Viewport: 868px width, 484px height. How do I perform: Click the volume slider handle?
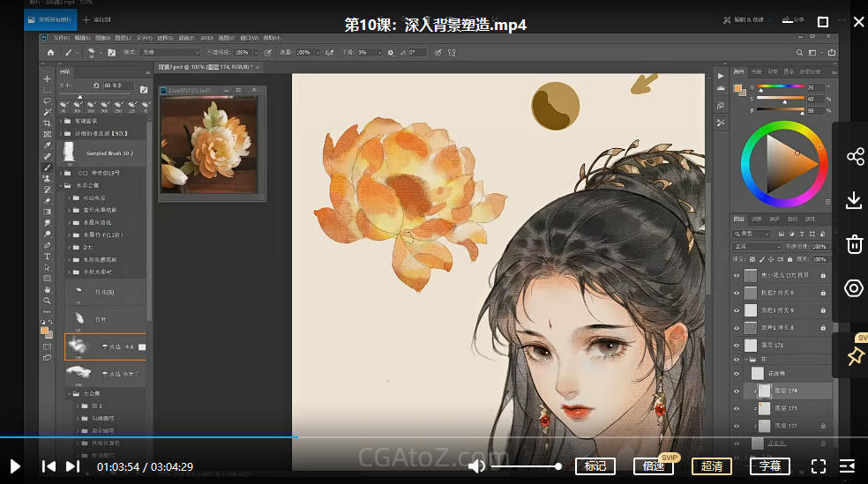pyautogui.click(x=558, y=466)
